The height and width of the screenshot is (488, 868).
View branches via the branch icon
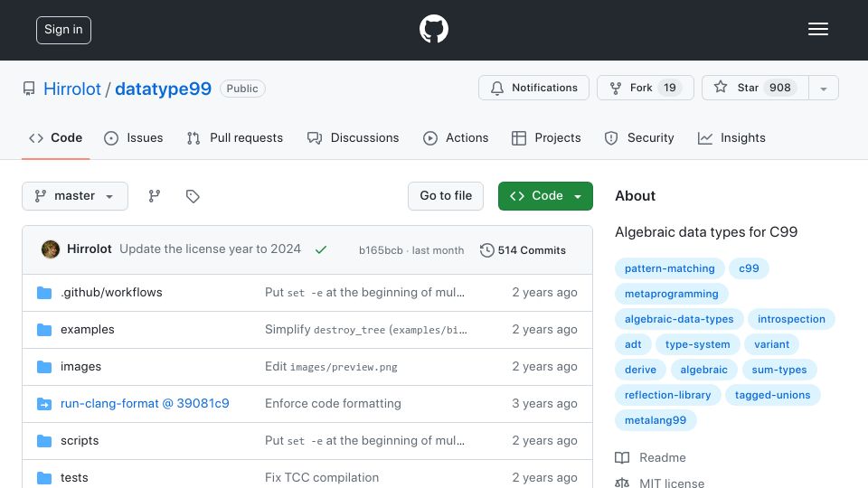pyautogui.click(x=155, y=196)
